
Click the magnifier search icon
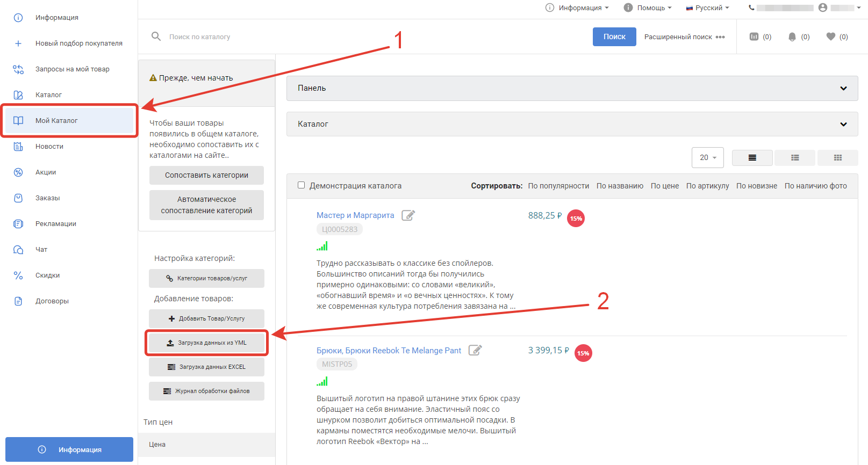(x=156, y=37)
